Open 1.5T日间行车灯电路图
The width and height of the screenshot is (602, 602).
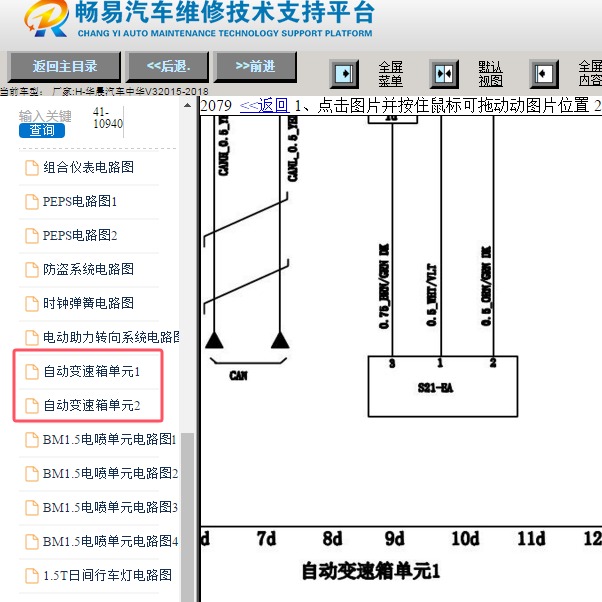[107, 575]
